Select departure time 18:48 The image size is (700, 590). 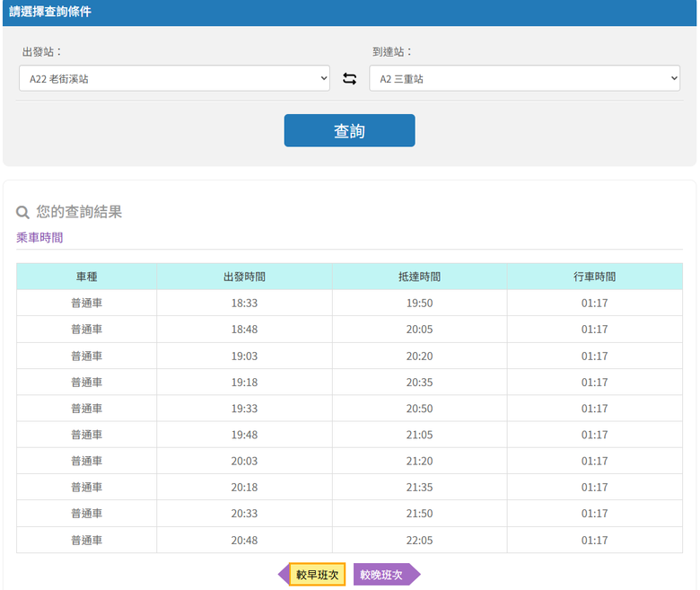[x=244, y=330]
